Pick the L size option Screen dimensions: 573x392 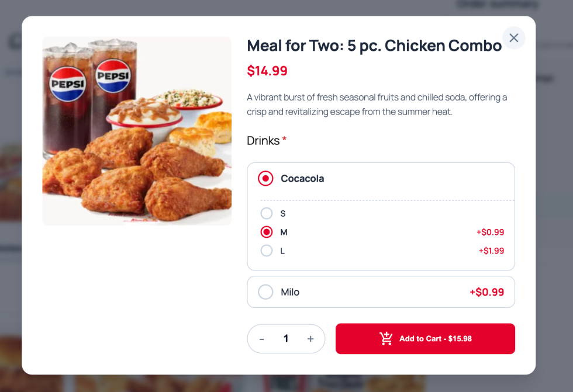click(x=267, y=251)
